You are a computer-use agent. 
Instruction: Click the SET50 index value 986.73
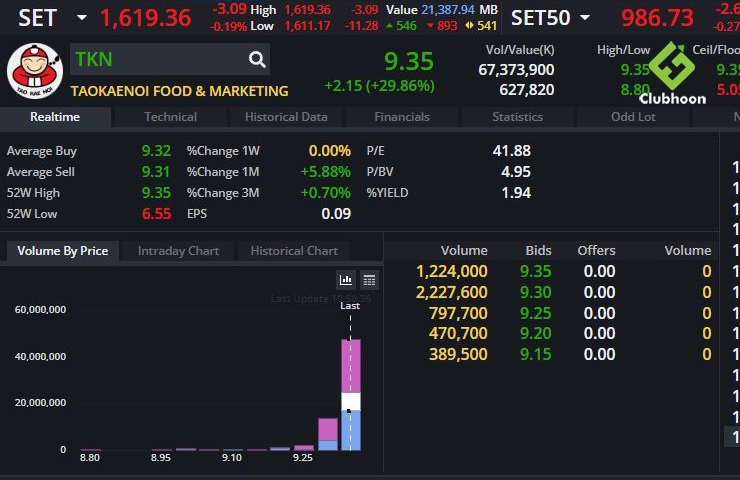pyautogui.click(x=657, y=18)
